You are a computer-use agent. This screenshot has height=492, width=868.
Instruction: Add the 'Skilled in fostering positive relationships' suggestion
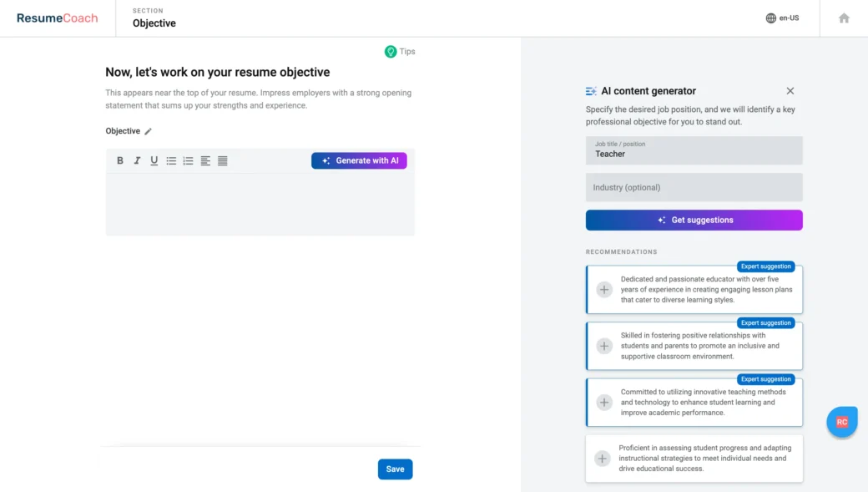604,346
